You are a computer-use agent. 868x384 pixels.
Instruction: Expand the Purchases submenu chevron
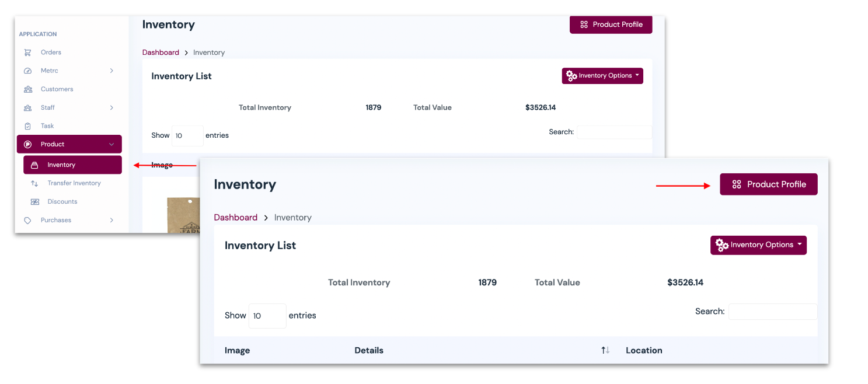tap(111, 220)
